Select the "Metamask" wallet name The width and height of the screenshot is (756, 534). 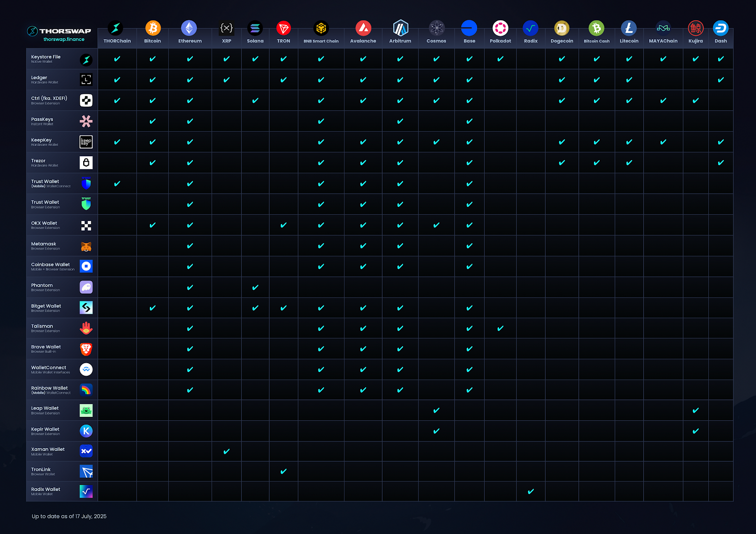tap(43, 244)
